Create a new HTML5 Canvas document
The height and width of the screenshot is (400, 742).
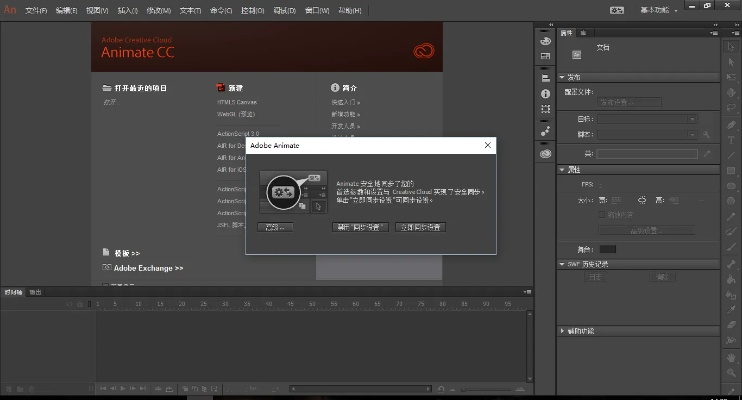point(237,102)
